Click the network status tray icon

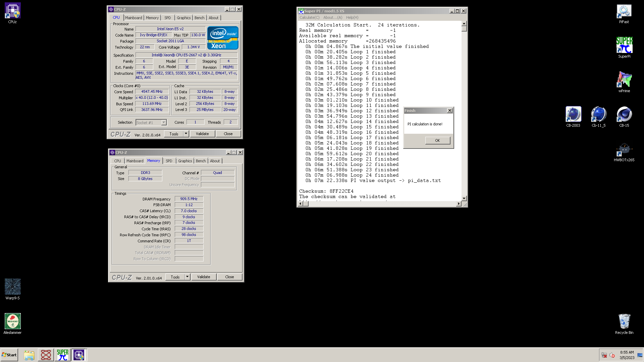click(604, 355)
